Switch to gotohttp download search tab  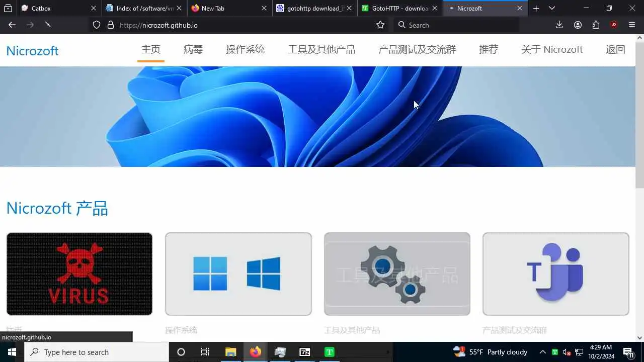(314, 8)
